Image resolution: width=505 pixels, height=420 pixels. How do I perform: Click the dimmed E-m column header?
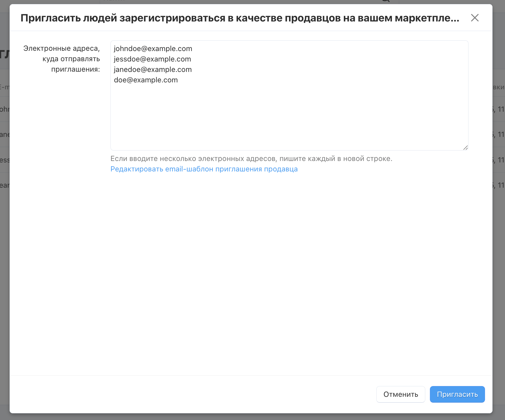pyautogui.click(x=5, y=87)
